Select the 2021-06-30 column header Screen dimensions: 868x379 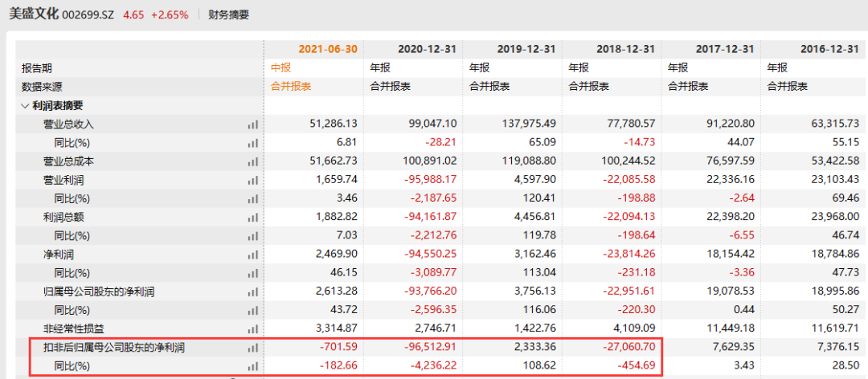(x=328, y=49)
